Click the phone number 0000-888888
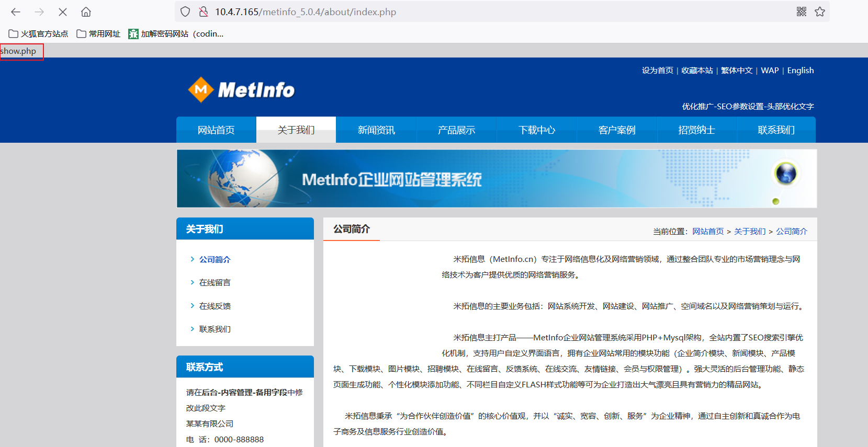This screenshot has width=868, height=447. tap(239, 440)
